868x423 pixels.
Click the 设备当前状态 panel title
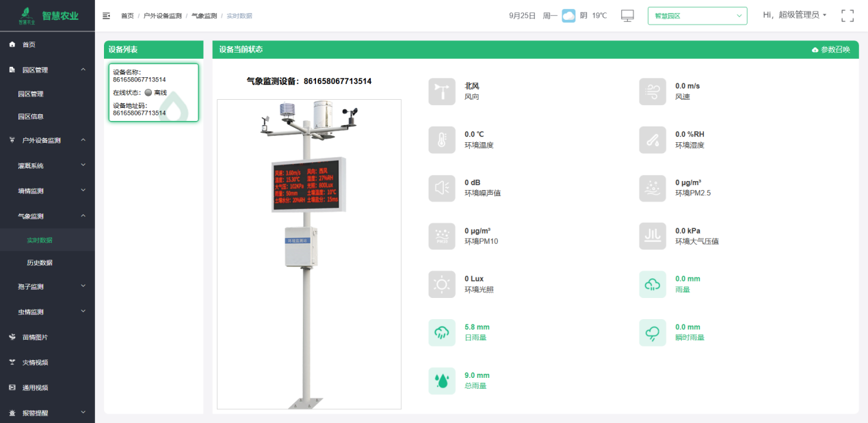[241, 50]
